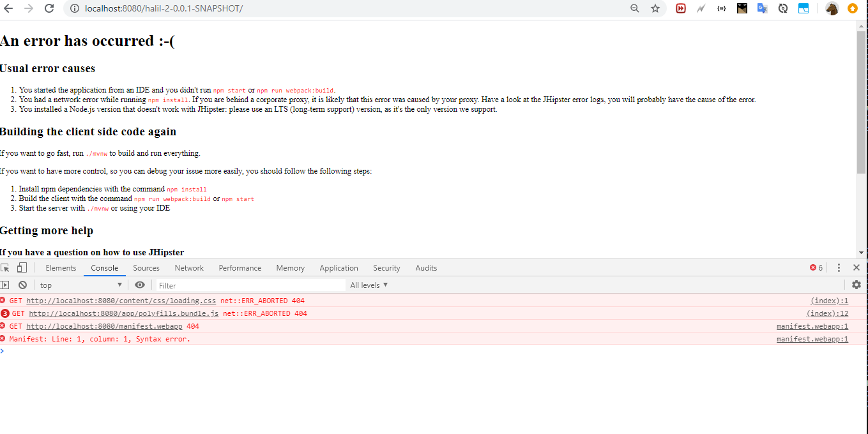
Task: Bookmark this page with the star icon
Action: point(655,8)
